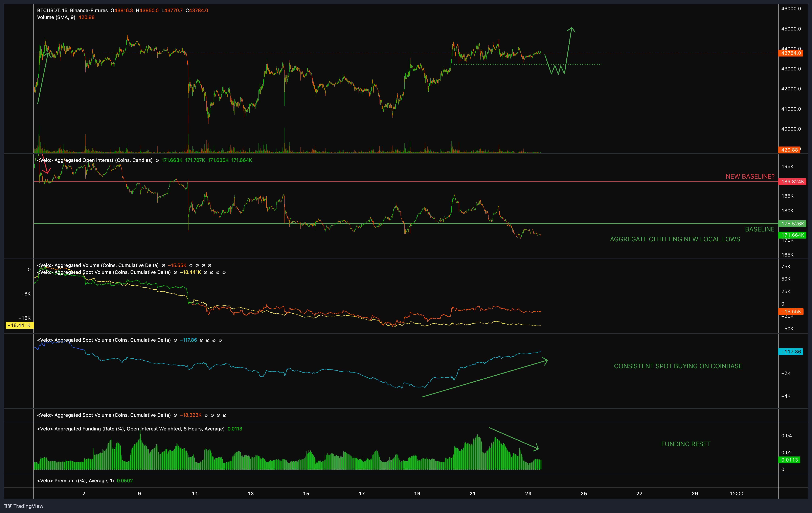The height and width of the screenshot is (513, 812).
Task: Click the yellow -18.441K tag on left axis
Action: pyautogui.click(x=19, y=325)
